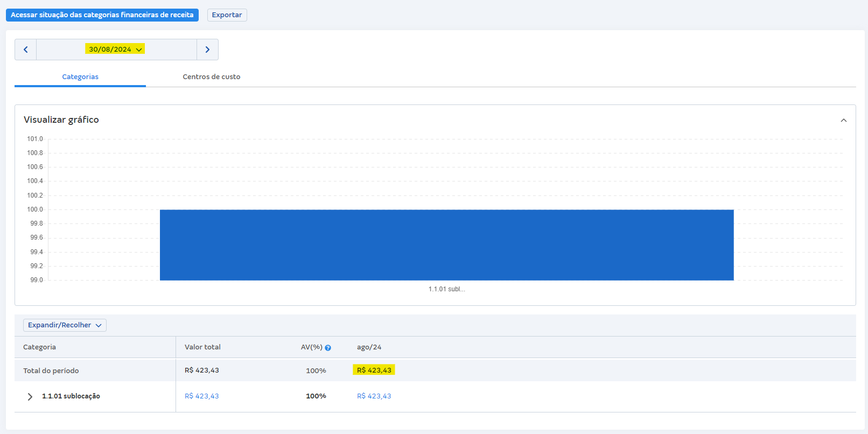Screen dimensions: 868x434
Task: Click the Visualizar gráfico title
Action: tap(61, 120)
